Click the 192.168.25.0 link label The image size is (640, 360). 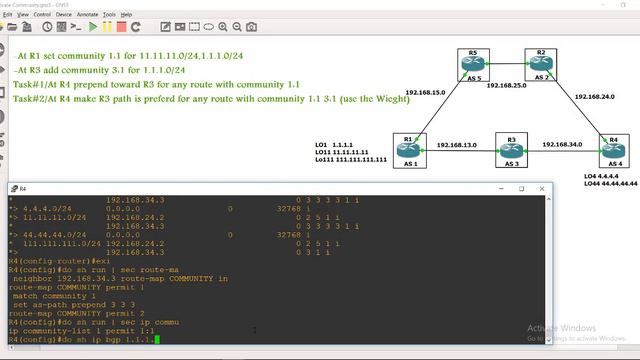click(506, 86)
